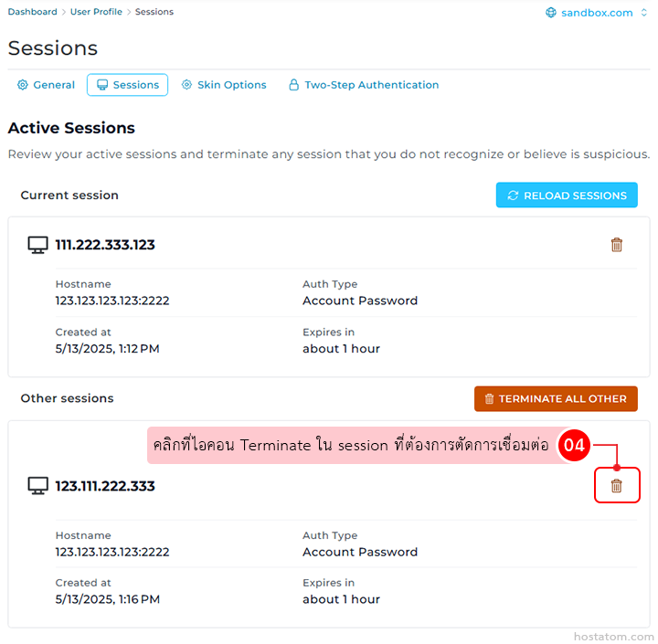
Task: Terminate the current session via trash icon
Action: click(616, 245)
